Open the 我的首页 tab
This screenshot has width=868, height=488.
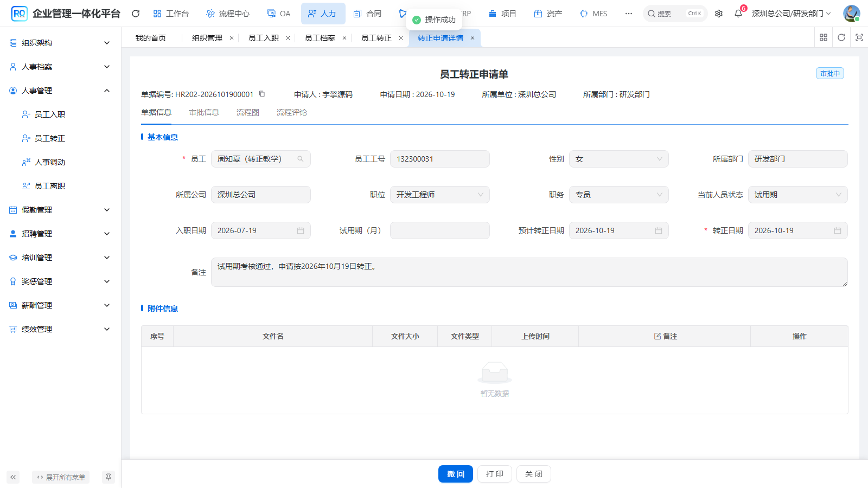tap(151, 38)
